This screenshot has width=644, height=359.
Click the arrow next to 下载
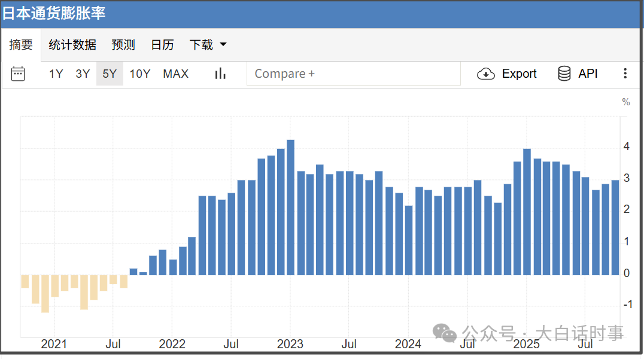(223, 45)
